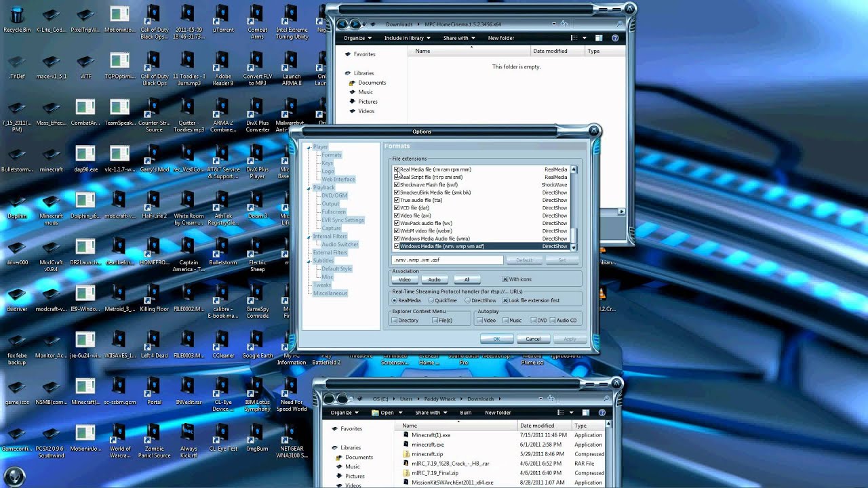Collapse the Subtitles tree node

point(309,261)
